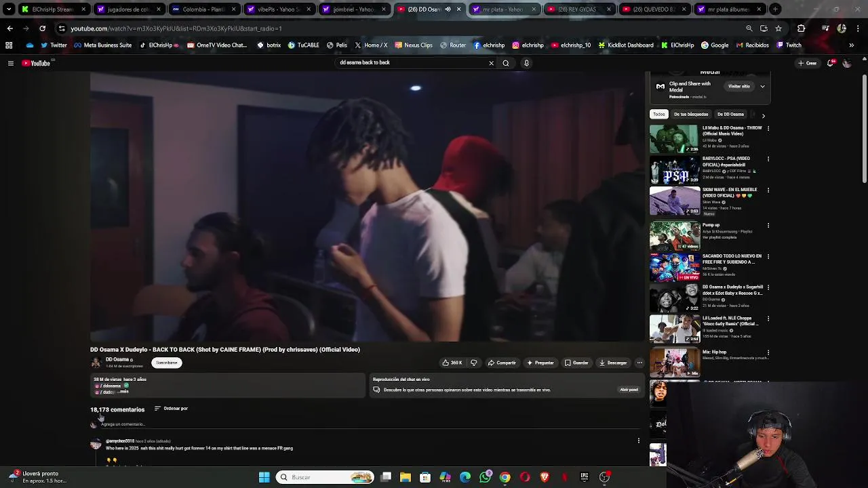Image resolution: width=868 pixels, height=488 pixels.
Task: Open the Lil Mabu THROW thumbnail
Action: 674,139
